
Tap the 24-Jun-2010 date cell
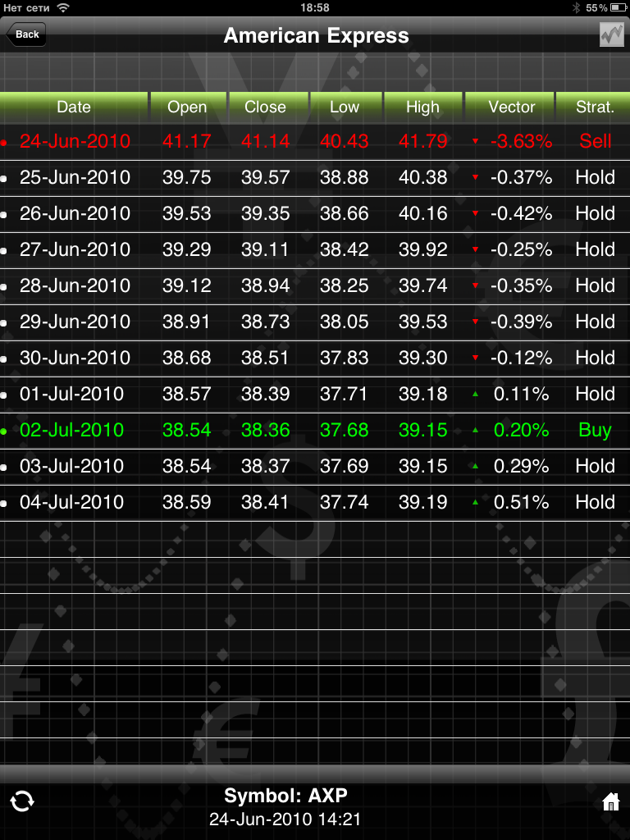[75, 141]
